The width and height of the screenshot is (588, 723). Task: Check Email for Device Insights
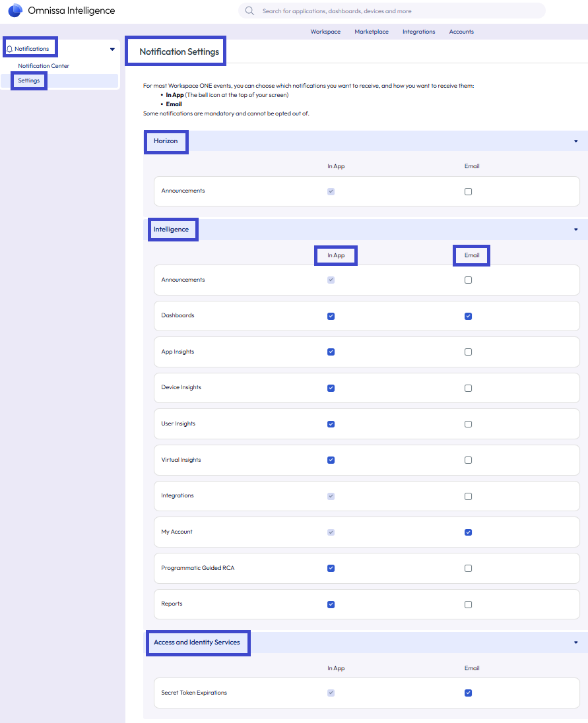click(468, 389)
